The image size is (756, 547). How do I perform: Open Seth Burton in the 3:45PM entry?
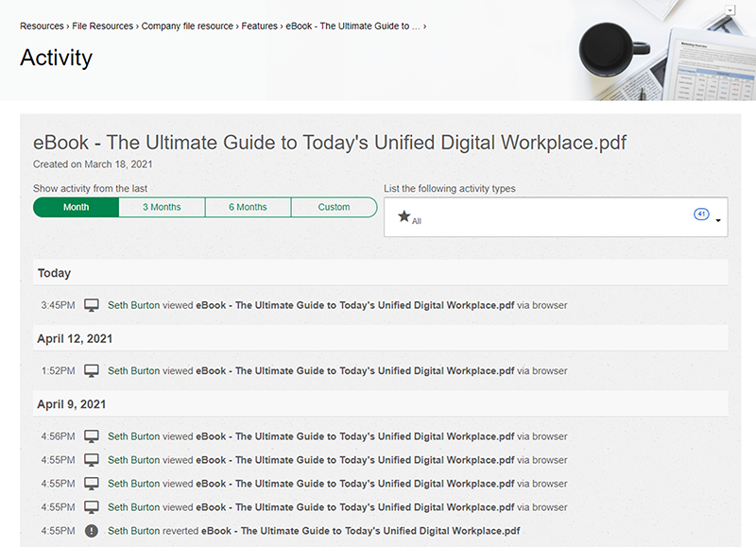tap(133, 305)
